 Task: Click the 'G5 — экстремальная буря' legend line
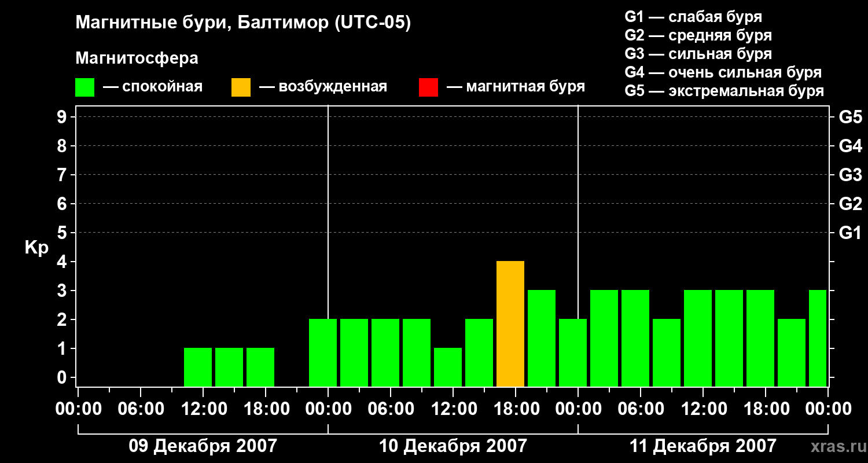click(x=724, y=91)
